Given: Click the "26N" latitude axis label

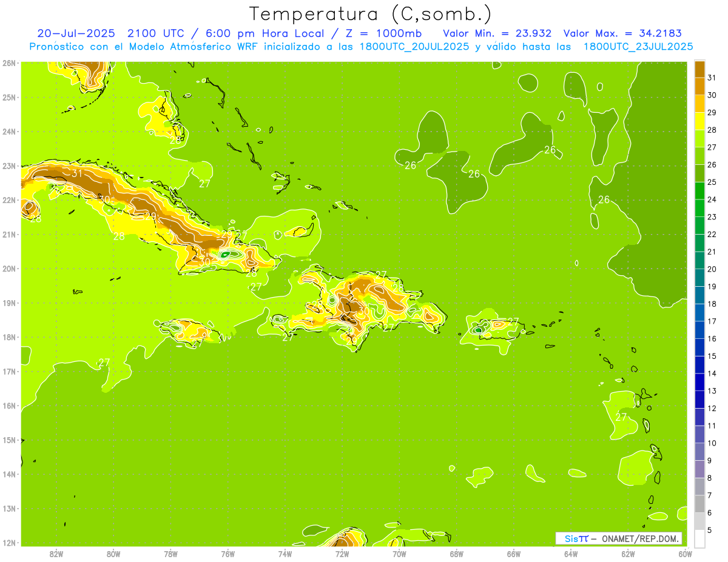Looking at the screenshot, I should (8, 63).
